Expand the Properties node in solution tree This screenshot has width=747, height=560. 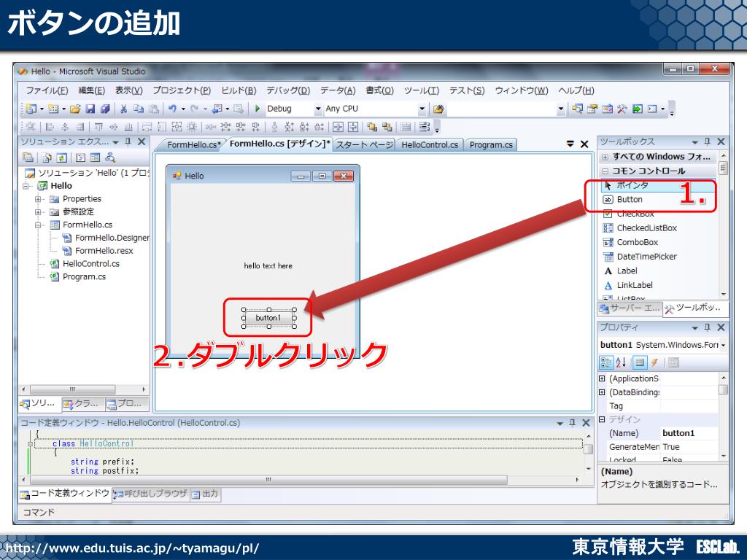38,199
